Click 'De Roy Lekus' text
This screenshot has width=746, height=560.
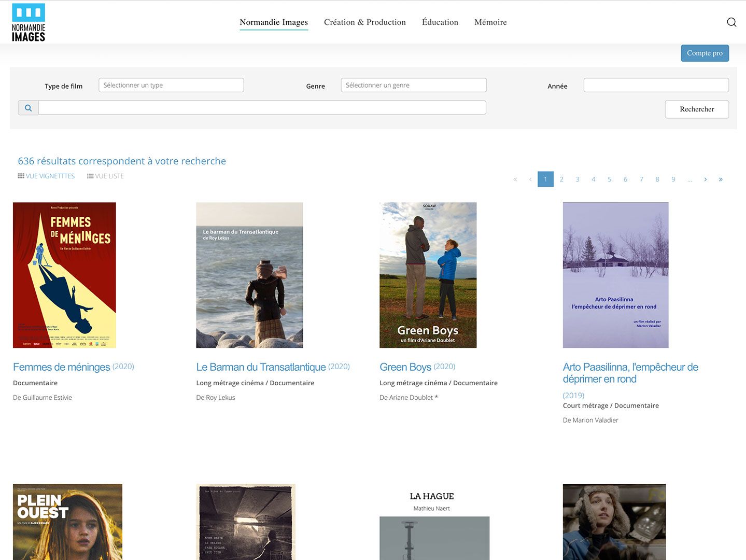216,398
